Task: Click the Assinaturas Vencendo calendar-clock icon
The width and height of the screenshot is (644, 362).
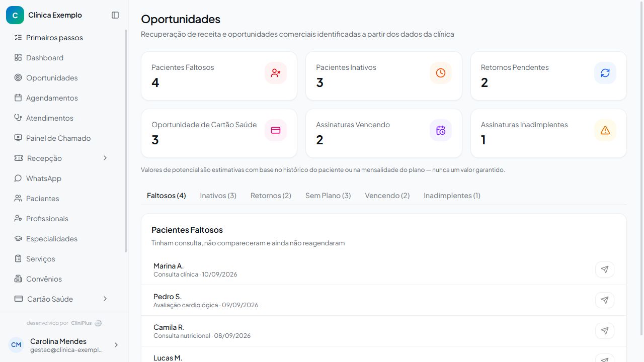Action: tap(441, 130)
